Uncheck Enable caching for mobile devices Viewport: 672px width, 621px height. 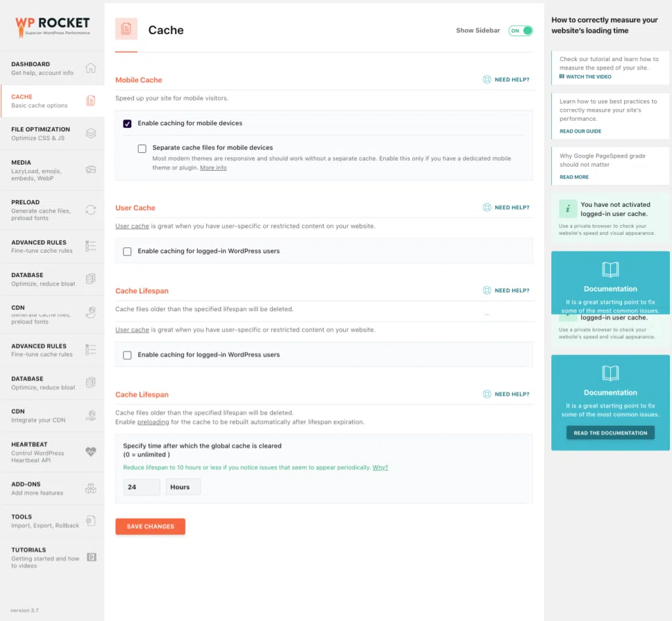pos(127,123)
